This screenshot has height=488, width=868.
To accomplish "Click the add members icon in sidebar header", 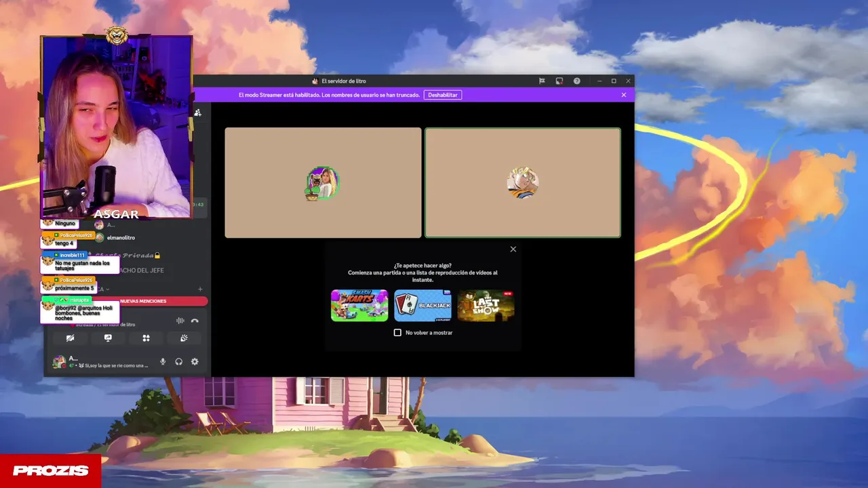I will pos(198,113).
